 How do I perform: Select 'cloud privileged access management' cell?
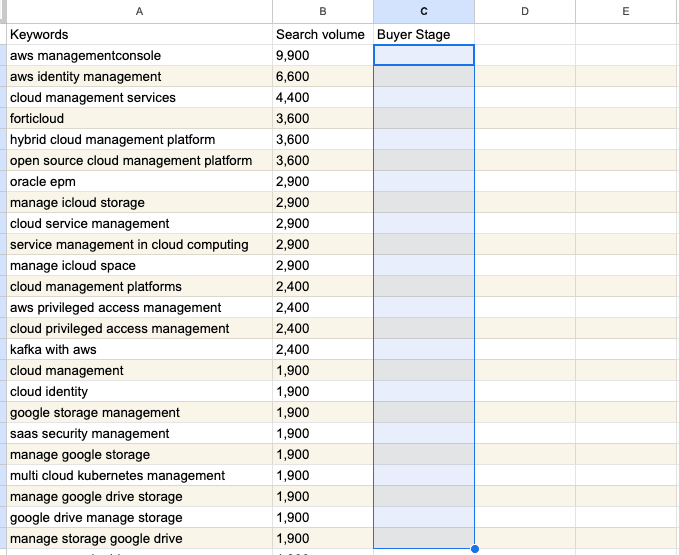click(x=139, y=329)
